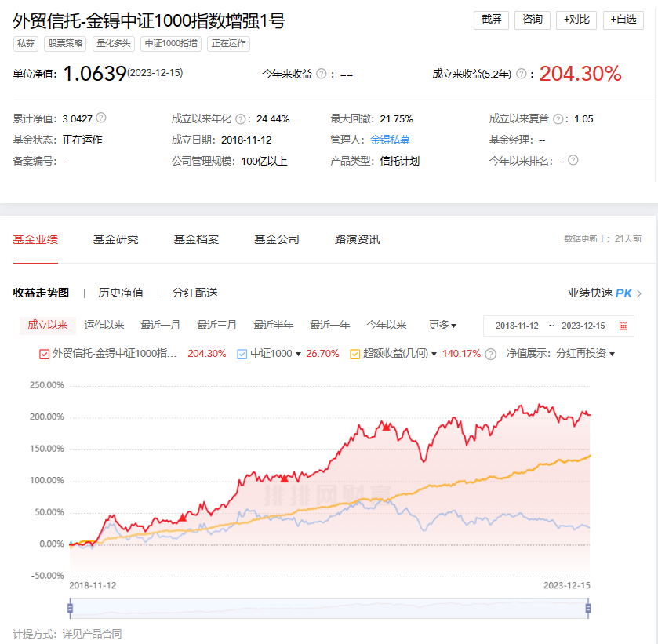The image size is (658, 644).
Task: Toggle the 外贸信托-金锝中证1000指 series checkbox
Action: click(44, 355)
